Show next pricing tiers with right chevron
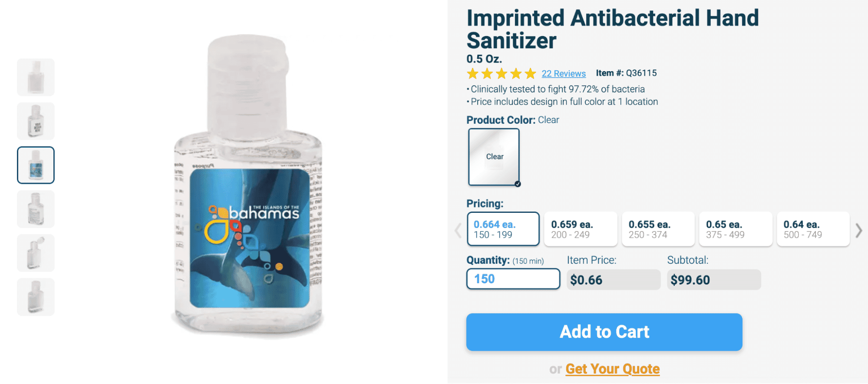 (x=858, y=231)
